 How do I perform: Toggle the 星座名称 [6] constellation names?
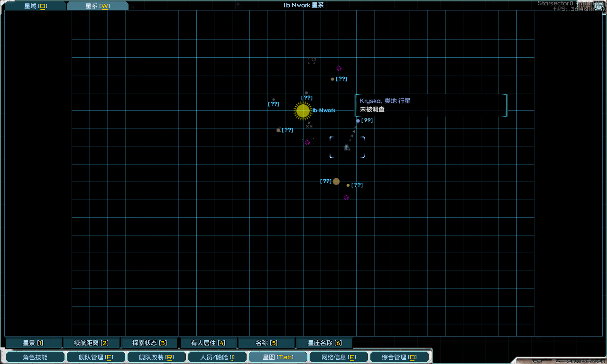point(325,342)
